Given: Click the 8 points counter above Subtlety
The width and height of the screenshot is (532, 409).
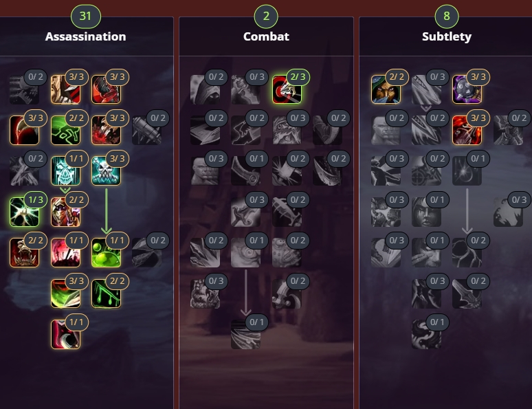Looking at the screenshot, I should point(447,16).
